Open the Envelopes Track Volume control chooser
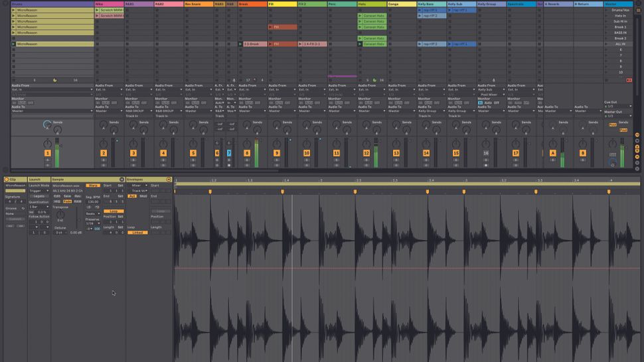The image size is (644, 362). (138, 191)
